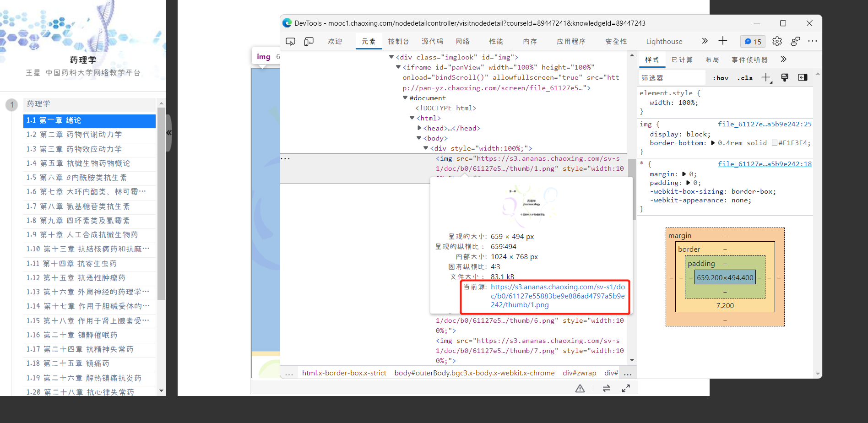The image size is (868, 423).
Task: Click the 筛选器 styles filter field
Action: (672, 78)
